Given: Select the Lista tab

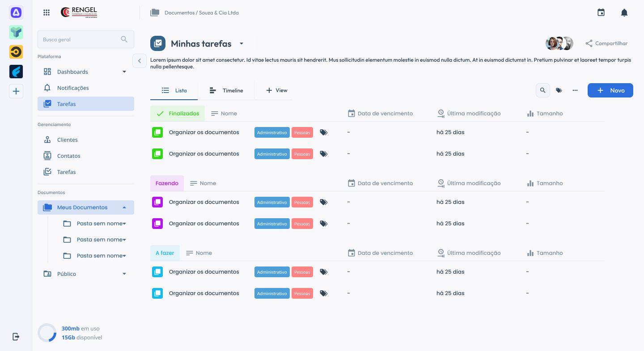Looking at the screenshot, I should click(174, 90).
